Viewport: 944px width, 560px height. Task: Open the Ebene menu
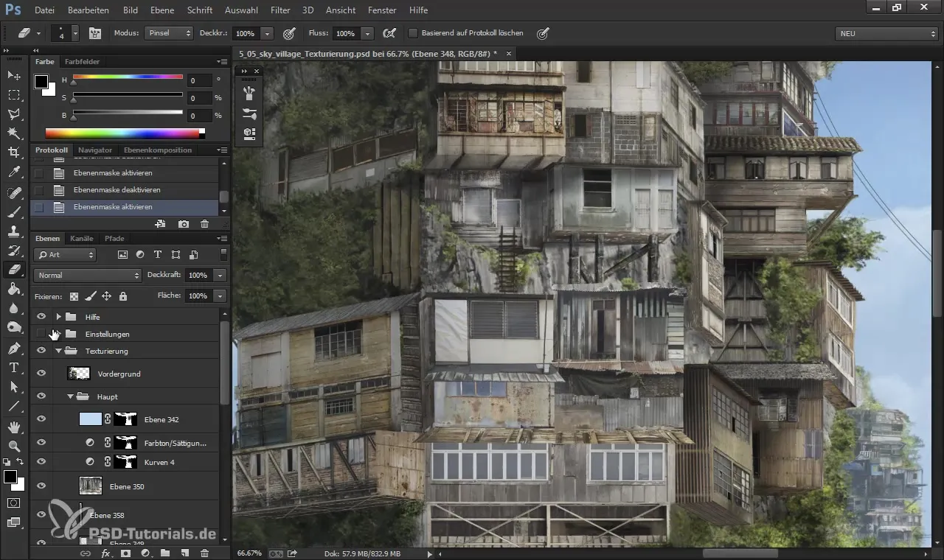pyautogui.click(x=162, y=10)
